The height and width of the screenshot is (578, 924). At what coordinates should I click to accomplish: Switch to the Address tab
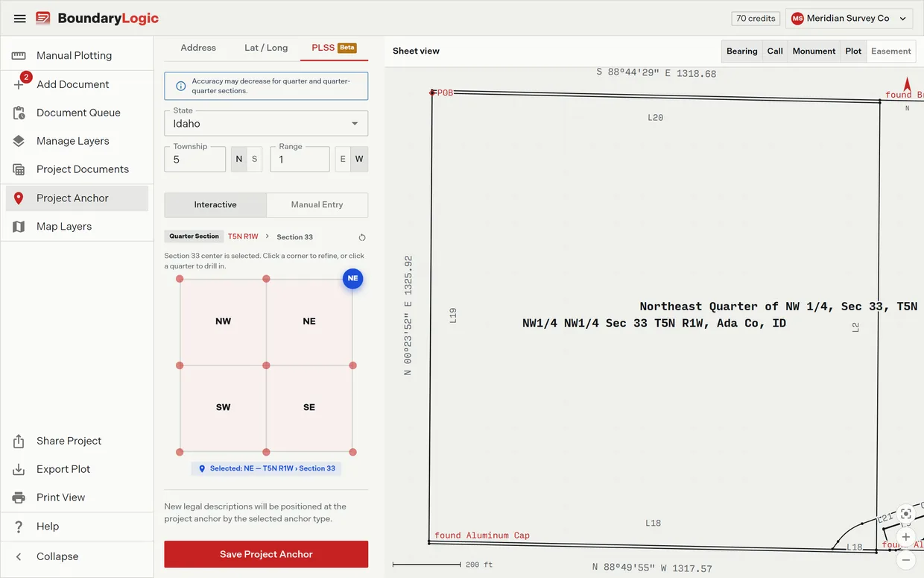point(198,48)
